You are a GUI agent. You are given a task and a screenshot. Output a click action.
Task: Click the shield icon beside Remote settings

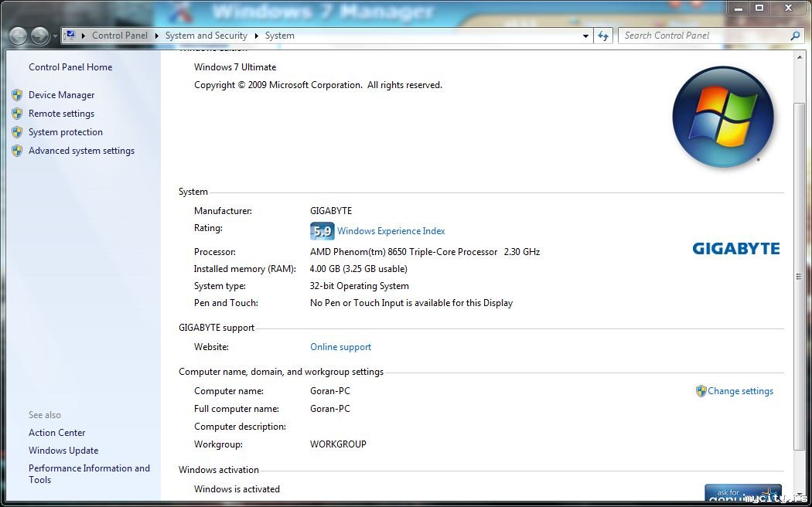(17, 114)
